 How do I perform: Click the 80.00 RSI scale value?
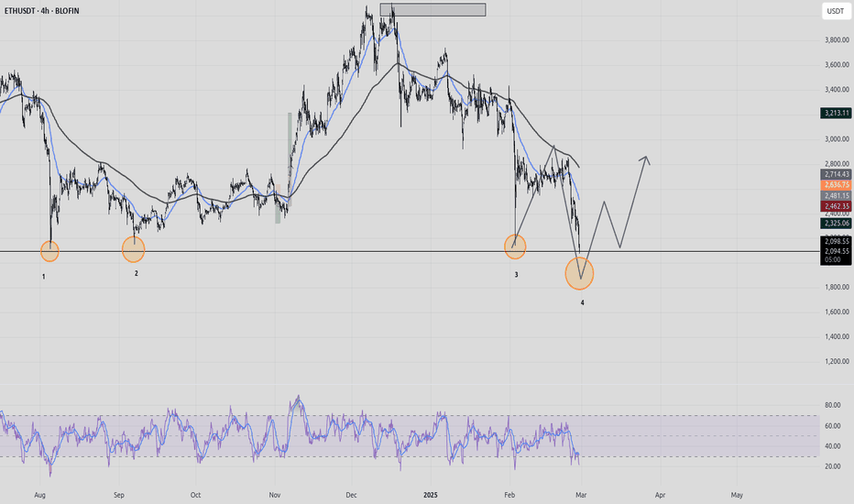click(832, 405)
